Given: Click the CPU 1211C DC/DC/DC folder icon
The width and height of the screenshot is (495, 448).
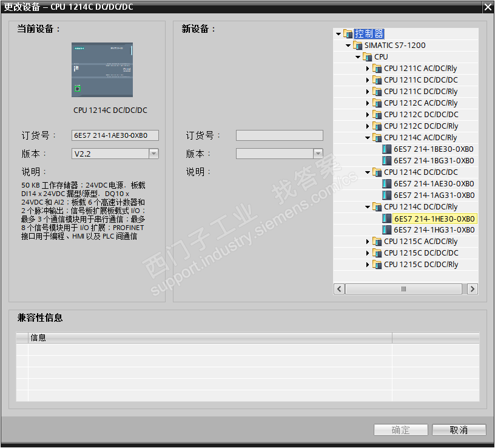Looking at the screenshot, I should pos(377,80).
